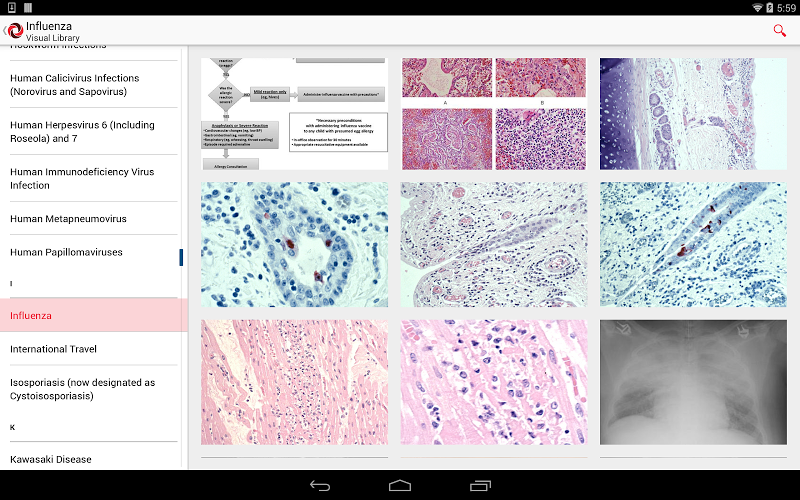Open the purple cartilage tissue thumbnail
800x500 pixels.
pyautogui.click(x=693, y=113)
